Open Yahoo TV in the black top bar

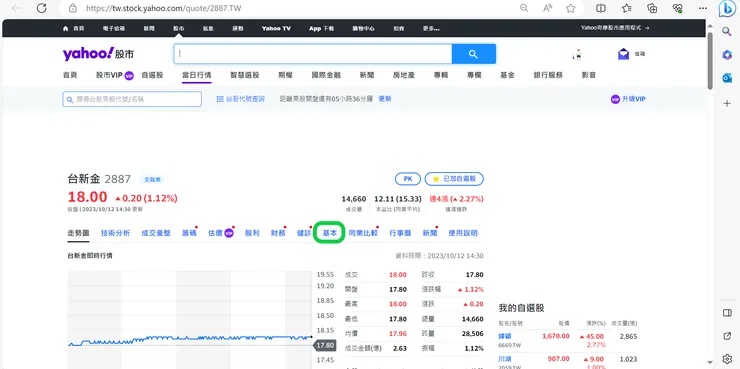(276, 28)
